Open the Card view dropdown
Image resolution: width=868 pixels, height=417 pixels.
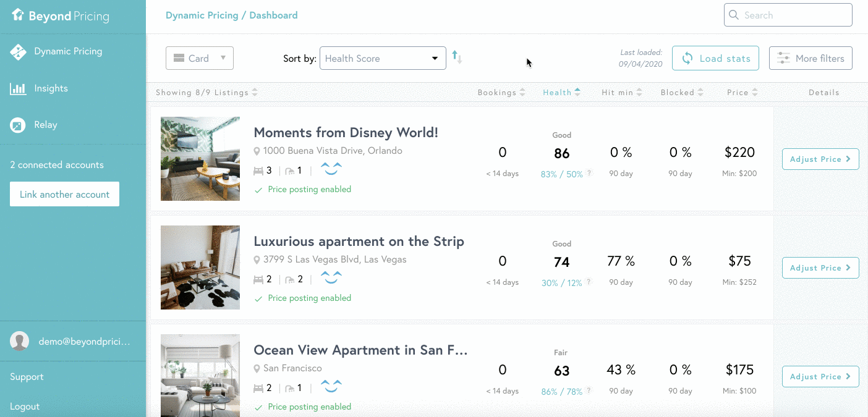tap(200, 58)
